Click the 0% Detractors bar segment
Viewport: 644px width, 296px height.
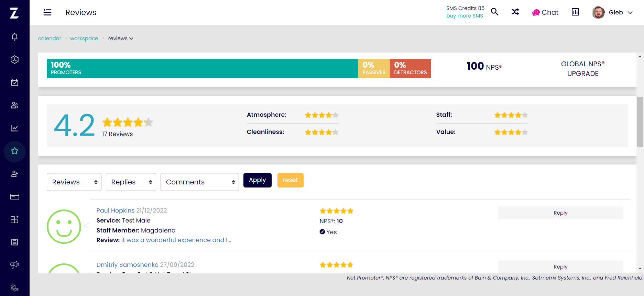[411, 69]
